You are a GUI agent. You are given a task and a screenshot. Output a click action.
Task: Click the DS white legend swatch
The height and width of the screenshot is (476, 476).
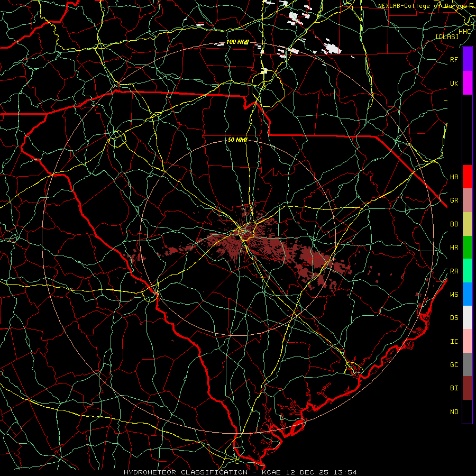(x=467, y=317)
